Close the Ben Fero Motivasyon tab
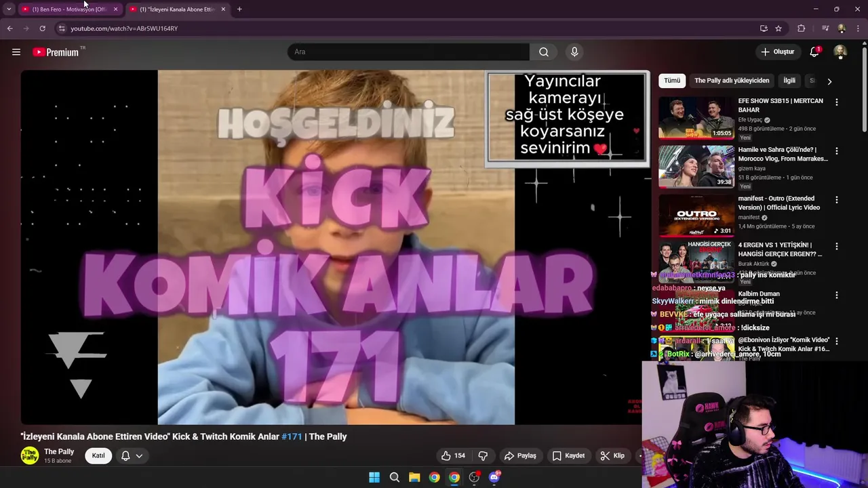Viewport: 868px width, 488px height. [x=115, y=9]
